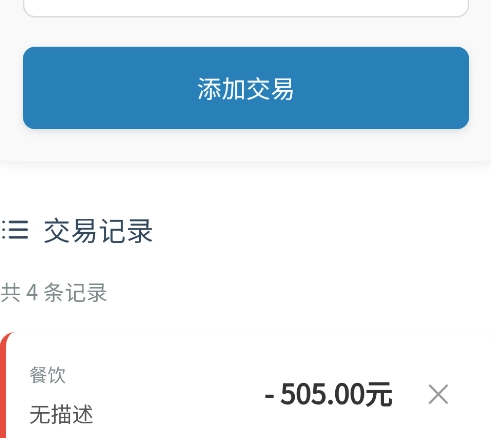The height and width of the screenshot is (438, 491).
Task: Click the 无描述 description text
Action: click(x=61, y=415)
